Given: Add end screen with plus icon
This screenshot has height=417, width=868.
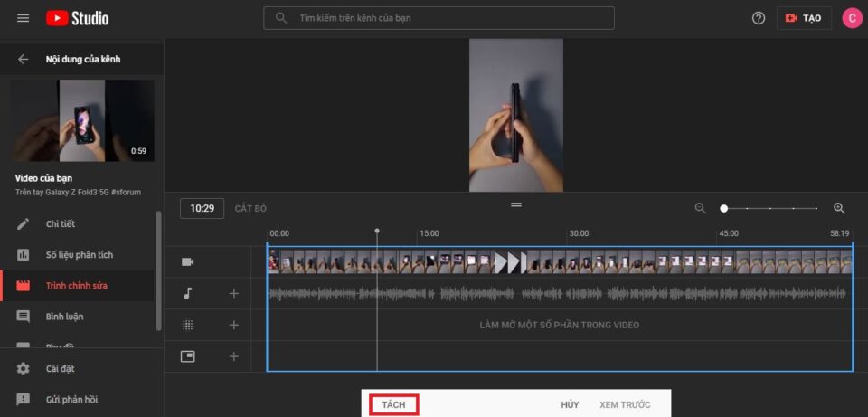Looking at the screenshot, I should coord(233,356).
